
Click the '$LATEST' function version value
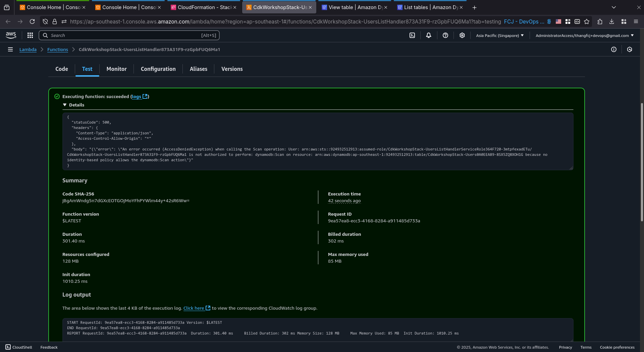(x=72, y=221)
